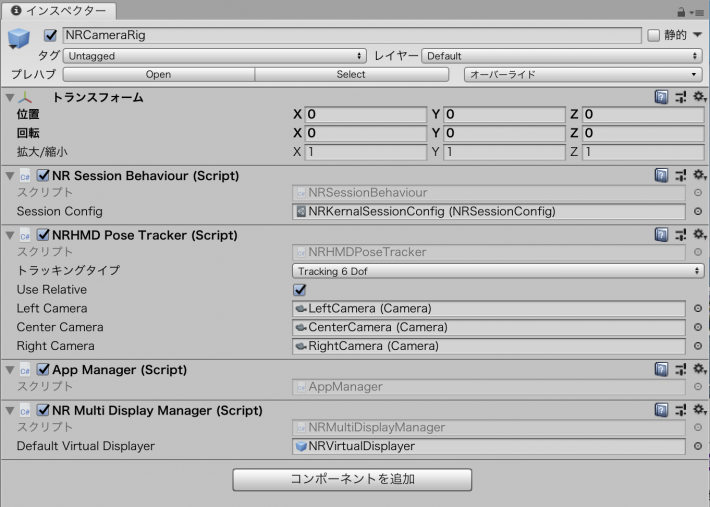Toggle the NRCameraRig active checkbox
The height and width of the screenshot is (507, 710).
coord(50,35)
